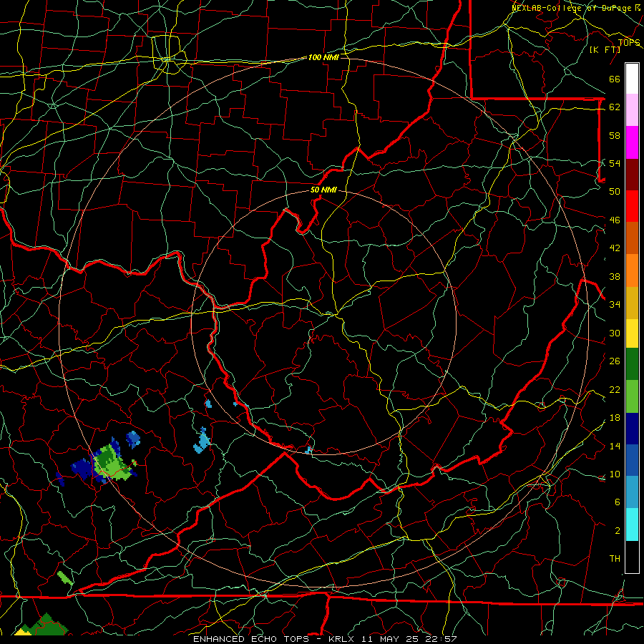The height and width of the screenshot is (644, 644).
Task: Pick the light green legend swatch
Action: (x=632, y=396)
